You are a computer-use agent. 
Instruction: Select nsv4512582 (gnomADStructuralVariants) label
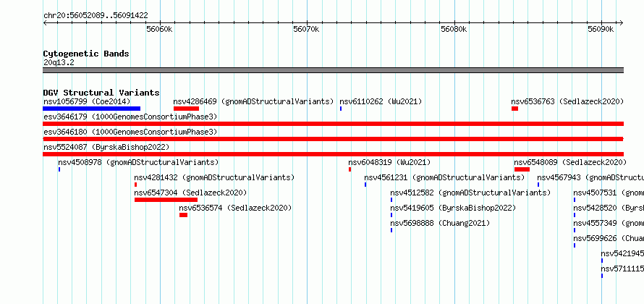click(x=470, y=193)
